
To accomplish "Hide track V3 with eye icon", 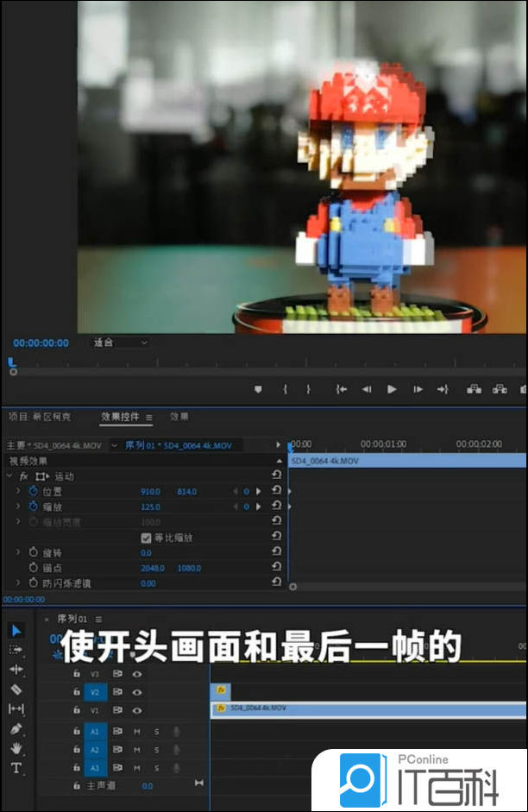I will [x=137, y=674].
